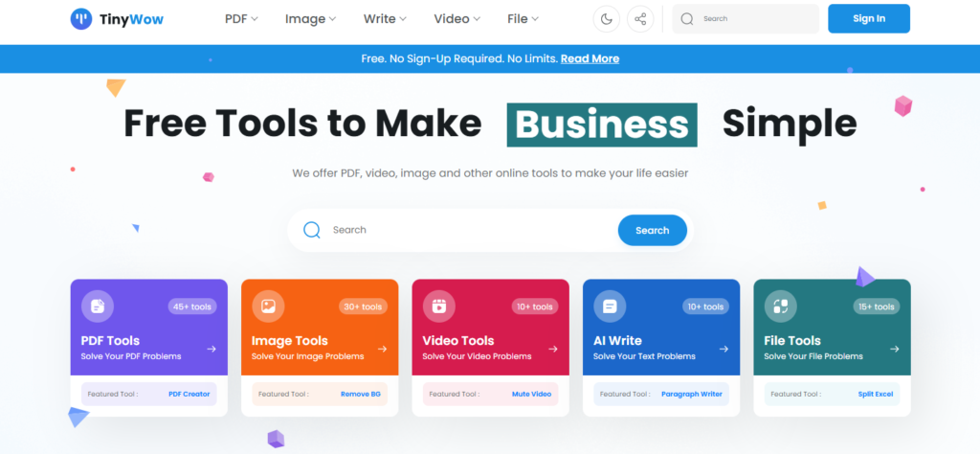Image resolution: width=980 pixels, height=454 pixels.
Task: Click the AI Write card title
Action: 617,341
